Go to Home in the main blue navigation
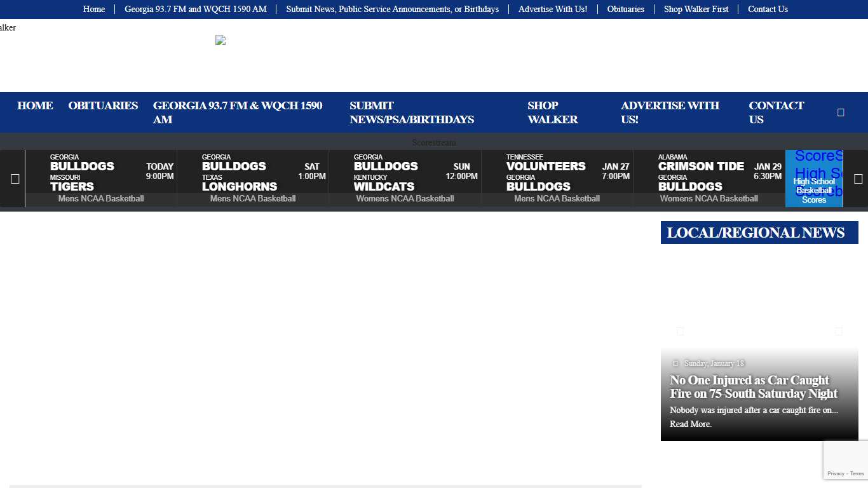The image size is (868, 488). [x=35, y=105]
